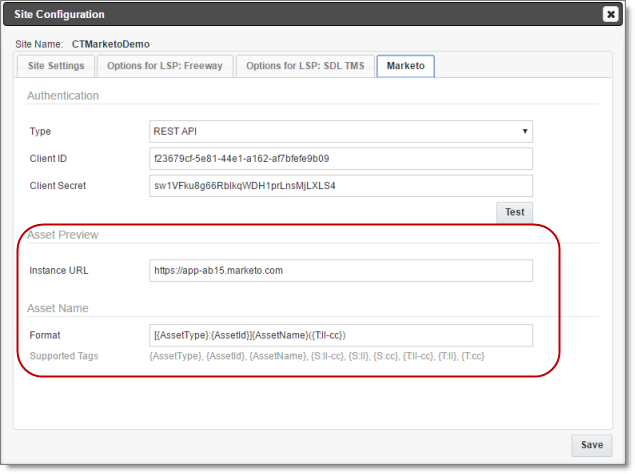
Task: Click the Client Secret input field
Action: (x=341, y=186)
